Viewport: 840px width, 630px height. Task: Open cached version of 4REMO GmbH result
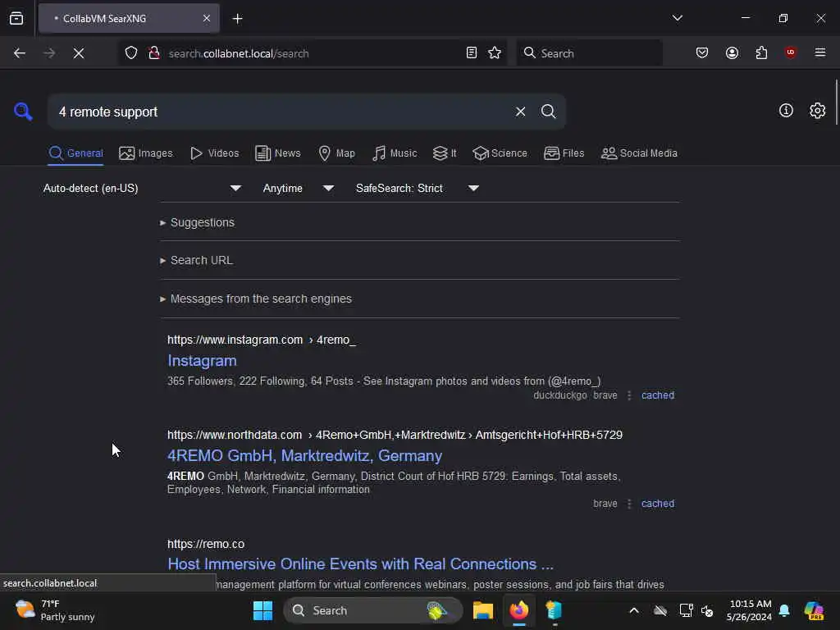pos(657,504)
